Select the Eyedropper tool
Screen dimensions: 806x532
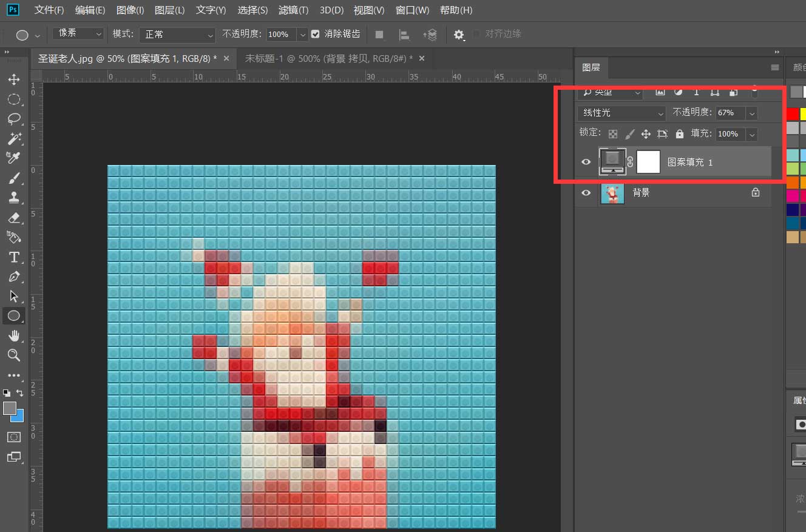[x=14, y=158]
